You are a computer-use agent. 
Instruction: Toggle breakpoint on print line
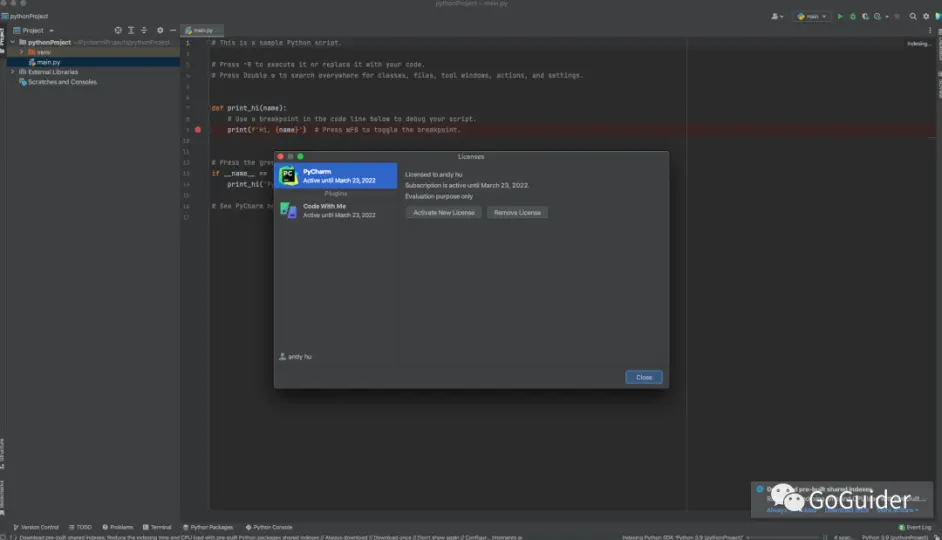(x=198, y=130)
